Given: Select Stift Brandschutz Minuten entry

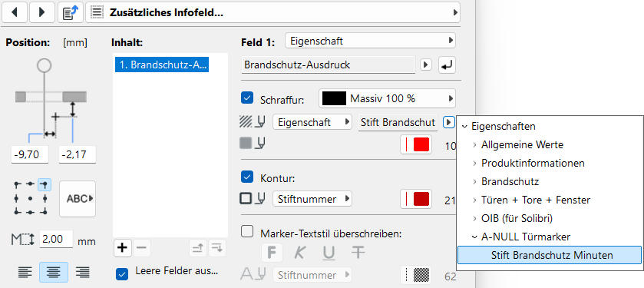Looking at the screenshot, I should (549, 255).
